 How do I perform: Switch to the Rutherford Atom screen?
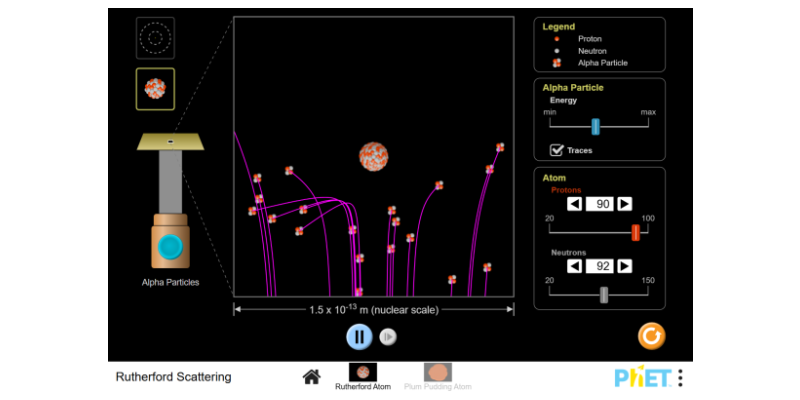tap(362, 376)
